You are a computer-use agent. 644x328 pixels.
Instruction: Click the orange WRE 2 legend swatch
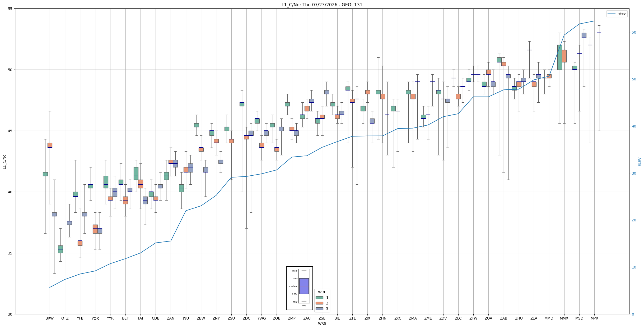click(319, 303)
